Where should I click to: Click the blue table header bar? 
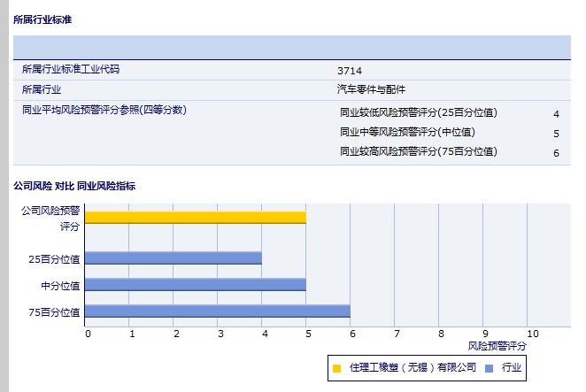point(291,47)
